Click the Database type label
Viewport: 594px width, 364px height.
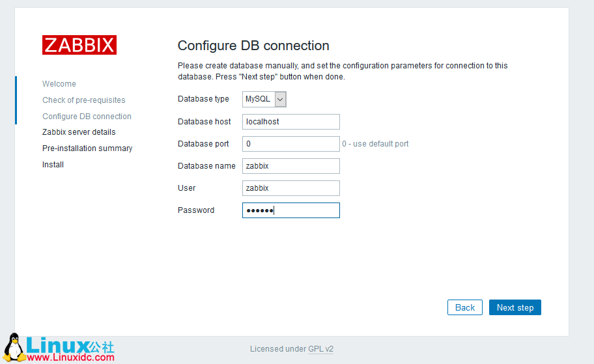pyautogui.click(x=203, y=99)
